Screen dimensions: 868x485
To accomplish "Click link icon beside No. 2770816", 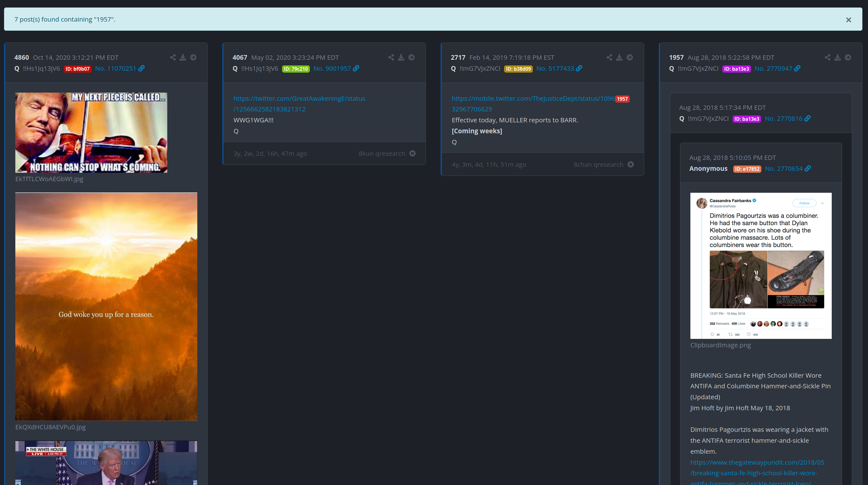I will (x=808, y=118).
